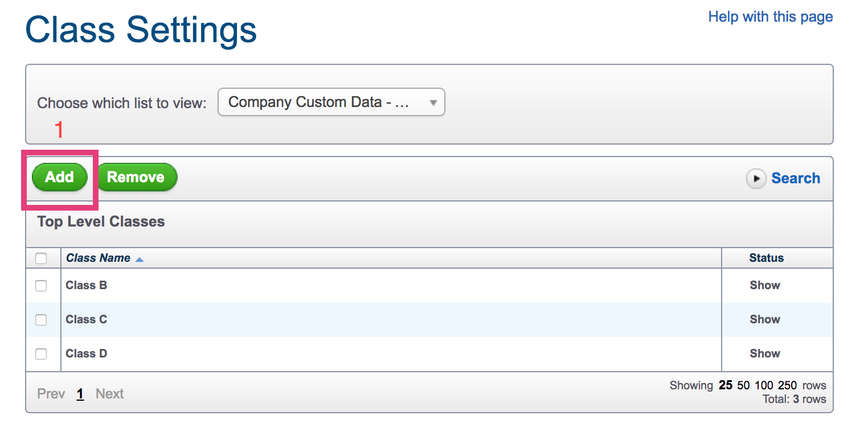The height and width of the screenshot is (436, 868).
Task: Show 100 rows per page
Action: (x=764, y=385)
